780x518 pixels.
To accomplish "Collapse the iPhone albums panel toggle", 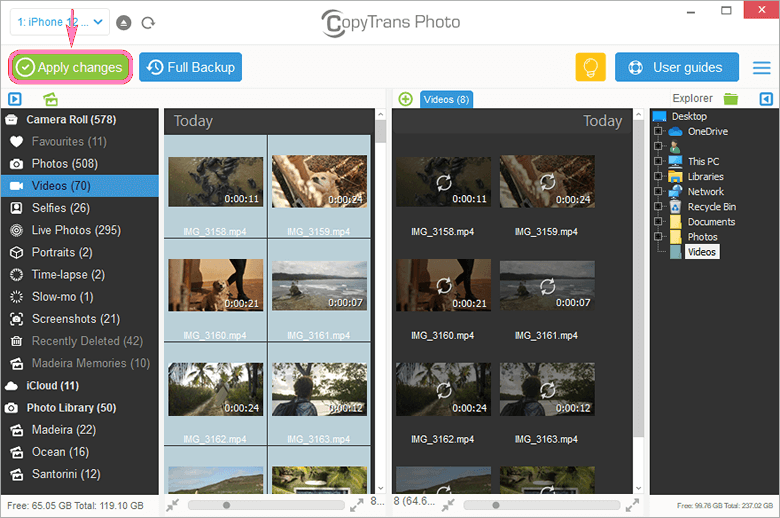I will coord(15,99).
